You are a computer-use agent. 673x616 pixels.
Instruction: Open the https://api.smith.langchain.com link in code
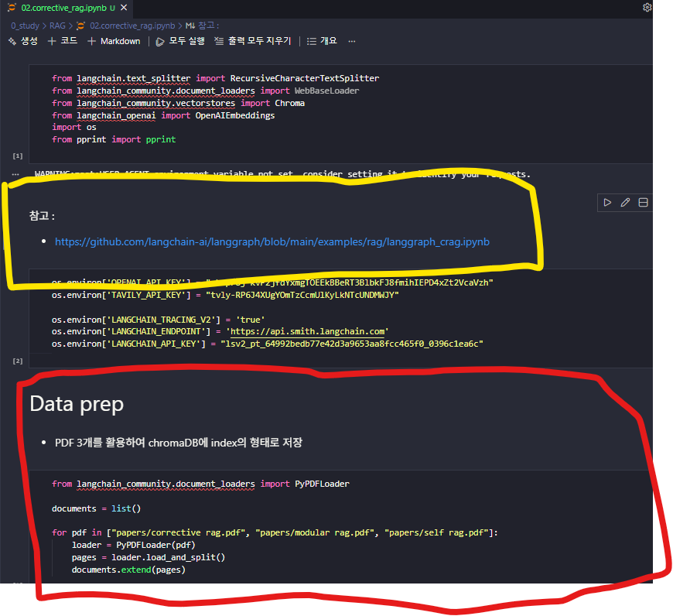coord(307,331)
